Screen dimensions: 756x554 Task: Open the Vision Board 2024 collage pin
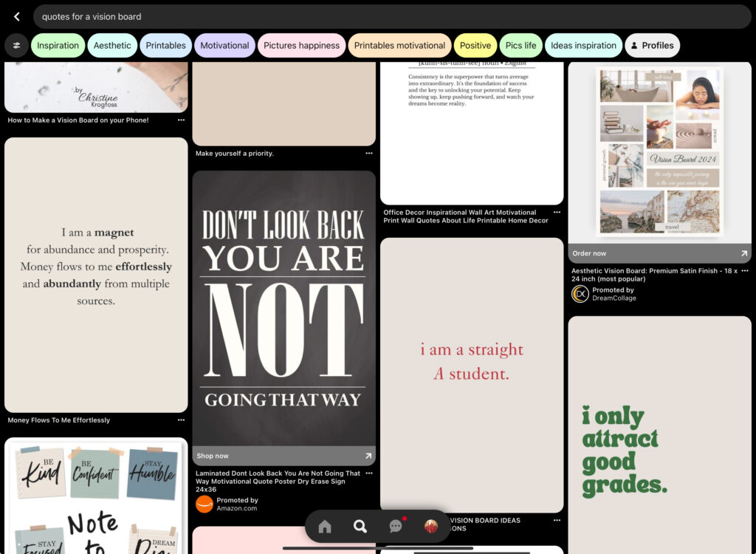coord(659,153)
